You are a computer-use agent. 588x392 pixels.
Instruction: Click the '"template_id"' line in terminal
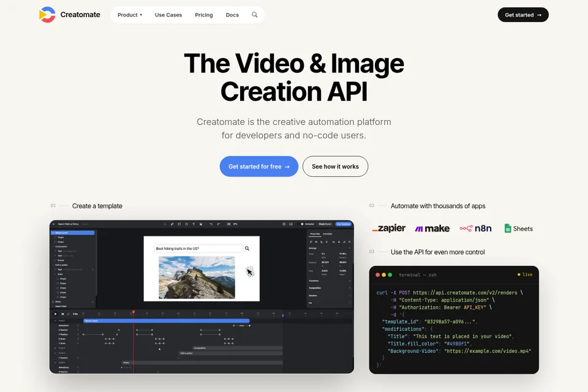point(430,322)
